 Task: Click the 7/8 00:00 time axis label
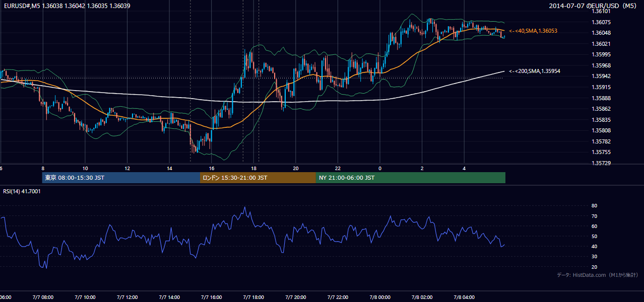tap(380, 297)
